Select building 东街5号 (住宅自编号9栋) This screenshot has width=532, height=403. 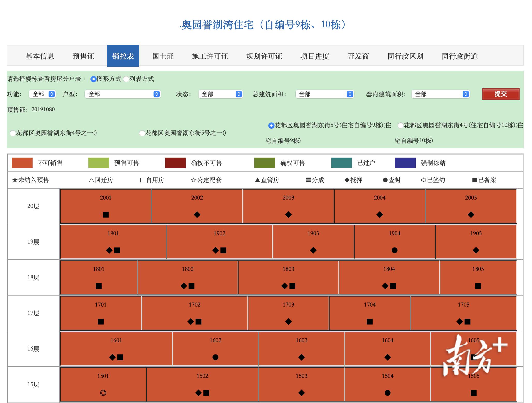pyautogui.click(x=271, y=126)
